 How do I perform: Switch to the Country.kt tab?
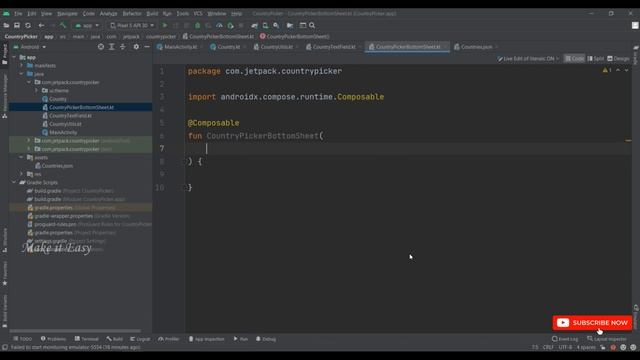coord(228,47)
